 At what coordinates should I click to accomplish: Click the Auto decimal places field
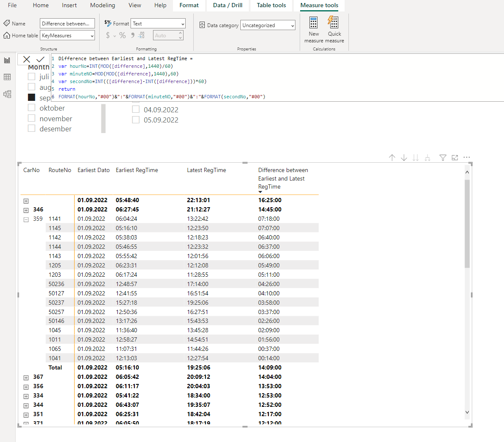(168, 35)
